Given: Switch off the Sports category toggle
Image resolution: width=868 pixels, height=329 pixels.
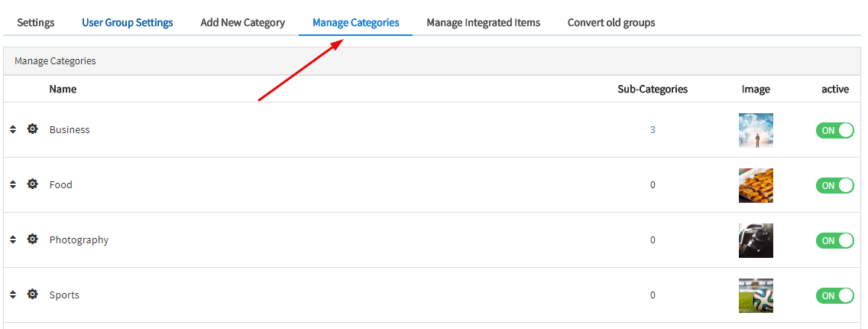Looking at the screenshot, I should 834,295.
